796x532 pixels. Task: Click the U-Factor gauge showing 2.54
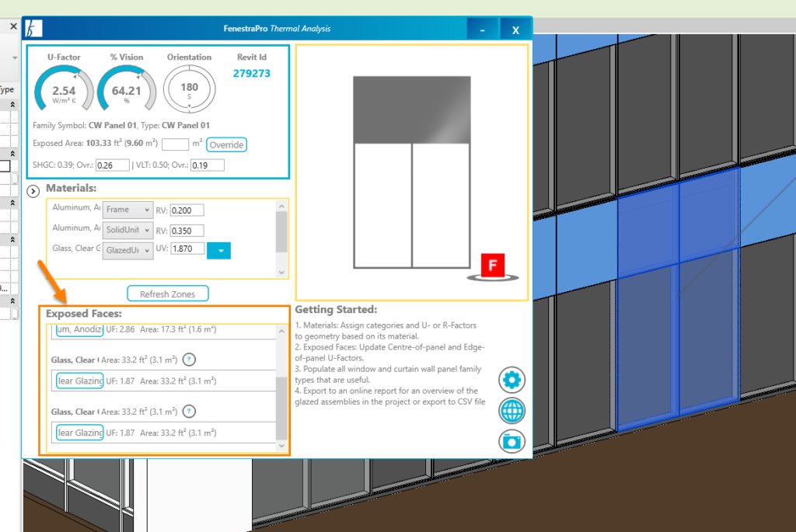pos(64,89)
